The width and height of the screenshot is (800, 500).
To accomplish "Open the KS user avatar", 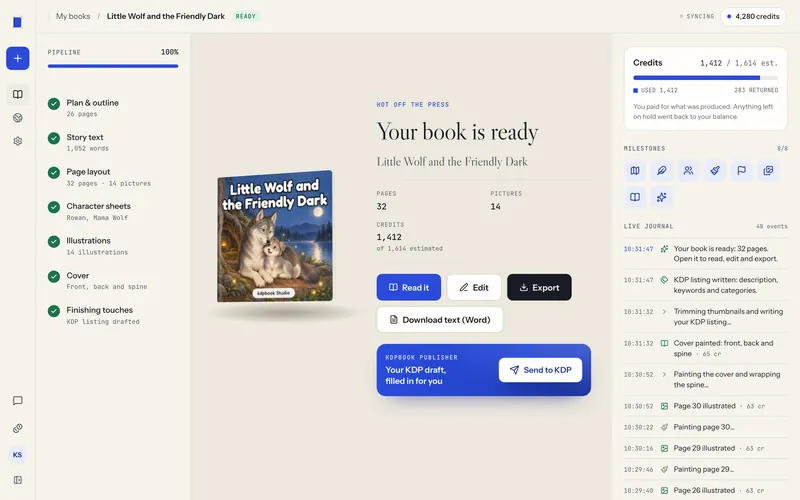I will click(x=17, y=455).
